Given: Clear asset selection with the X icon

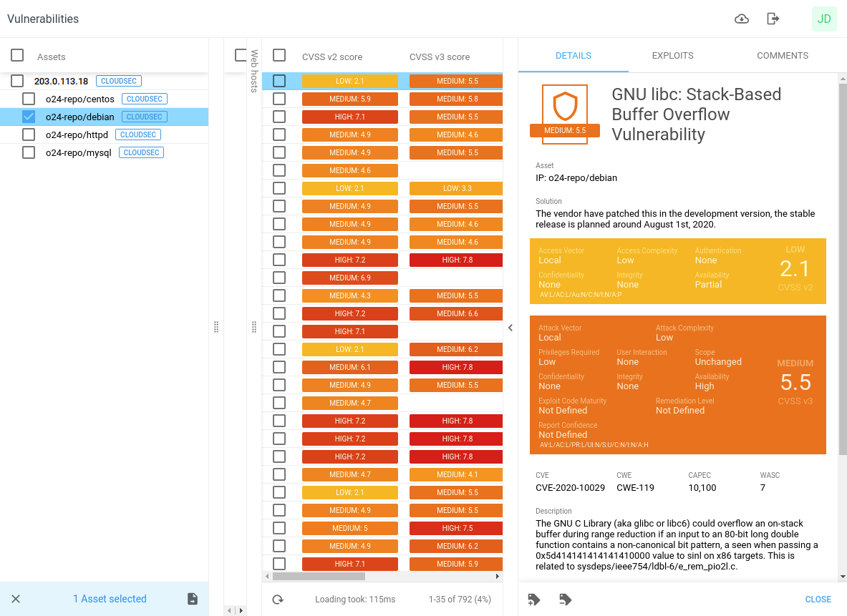Looking at the screenshot, I should pos(16,599).
